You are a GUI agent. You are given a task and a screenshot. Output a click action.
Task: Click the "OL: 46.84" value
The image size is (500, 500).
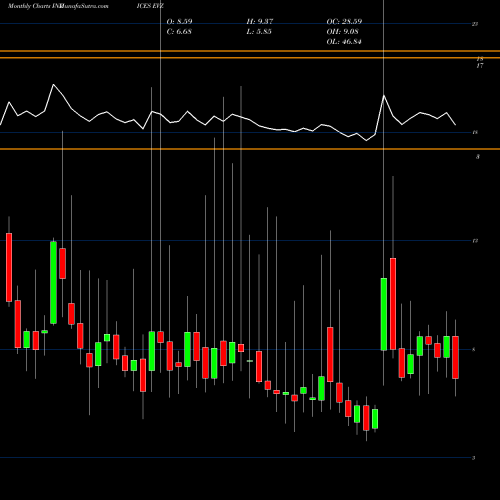click(344, 42)
